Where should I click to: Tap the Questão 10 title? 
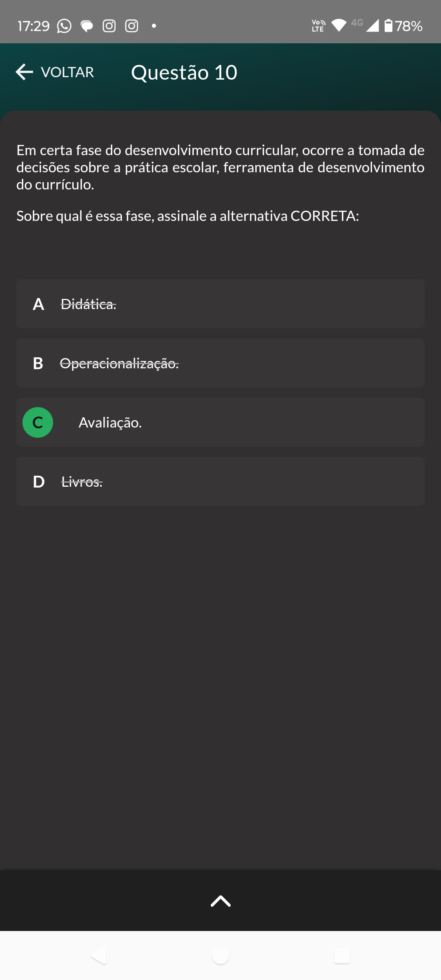click(x=184, y=73)
